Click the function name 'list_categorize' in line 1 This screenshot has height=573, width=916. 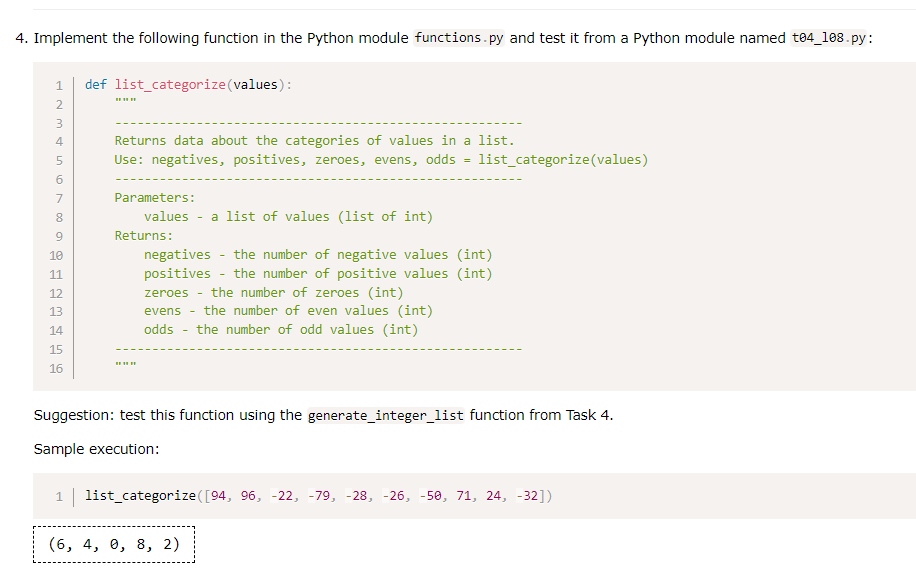pyautogui.click(x=170, y=85)
